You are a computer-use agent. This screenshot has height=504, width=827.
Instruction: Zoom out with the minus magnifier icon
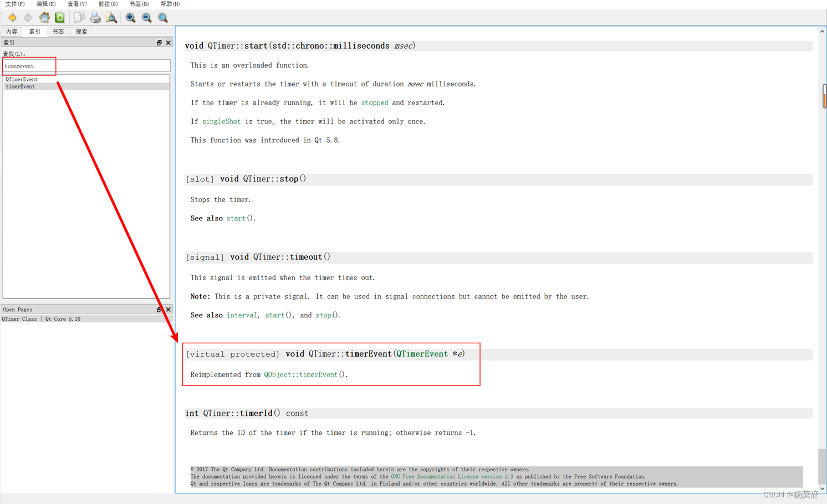pyautogui.click(x=146, y=18)
